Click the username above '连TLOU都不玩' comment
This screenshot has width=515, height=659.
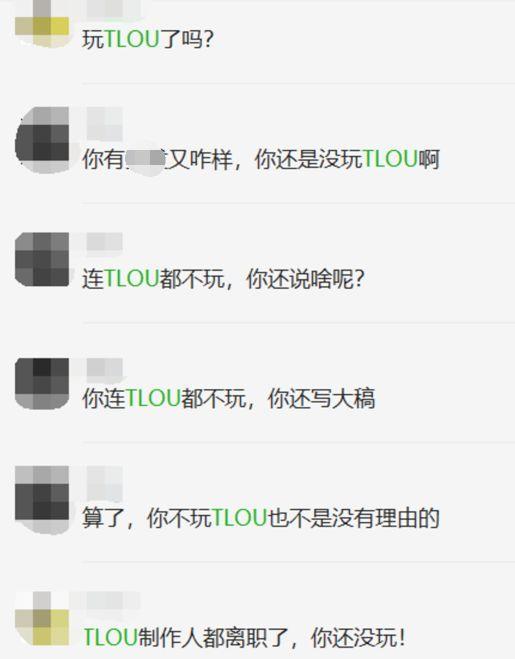click(105, 242)
